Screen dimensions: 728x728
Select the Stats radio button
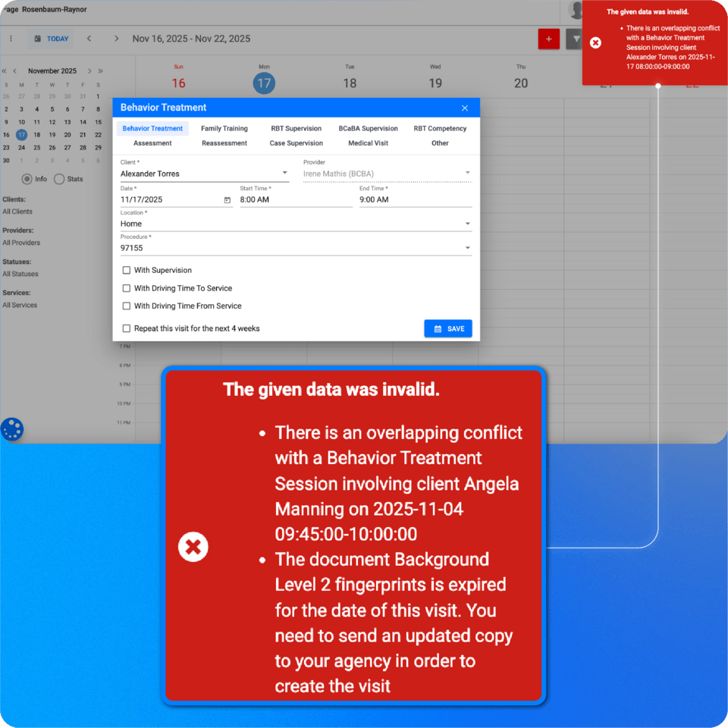point(59,179)
